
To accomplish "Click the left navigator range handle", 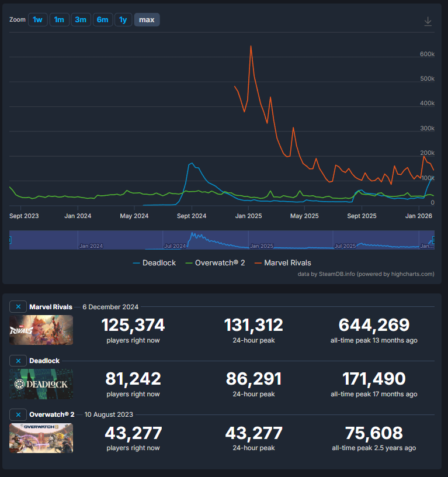I will point(10,240).
